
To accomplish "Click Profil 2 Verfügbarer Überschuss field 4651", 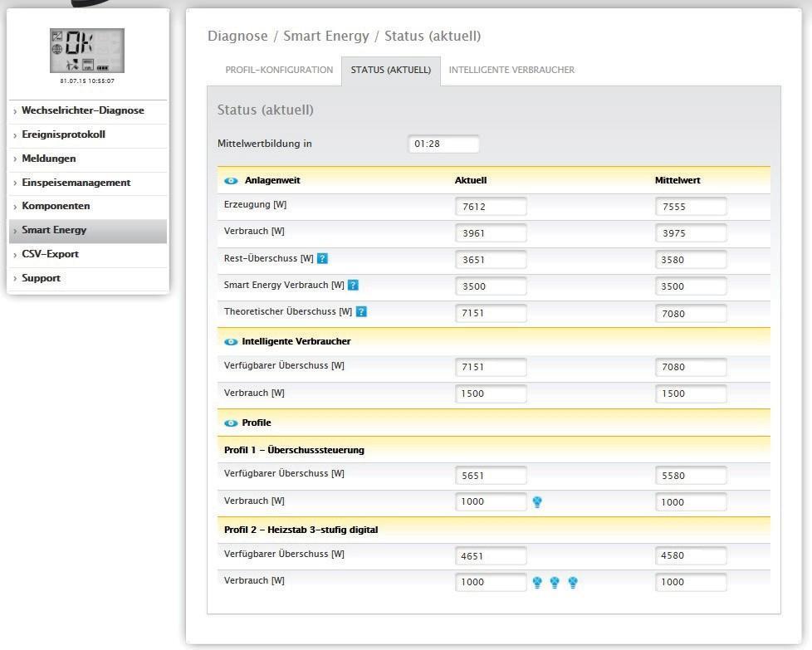I will click(491, 555).
